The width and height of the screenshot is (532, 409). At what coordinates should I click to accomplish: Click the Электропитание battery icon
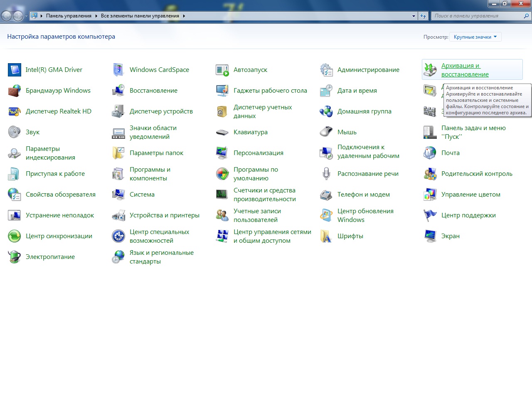point(15,257)
